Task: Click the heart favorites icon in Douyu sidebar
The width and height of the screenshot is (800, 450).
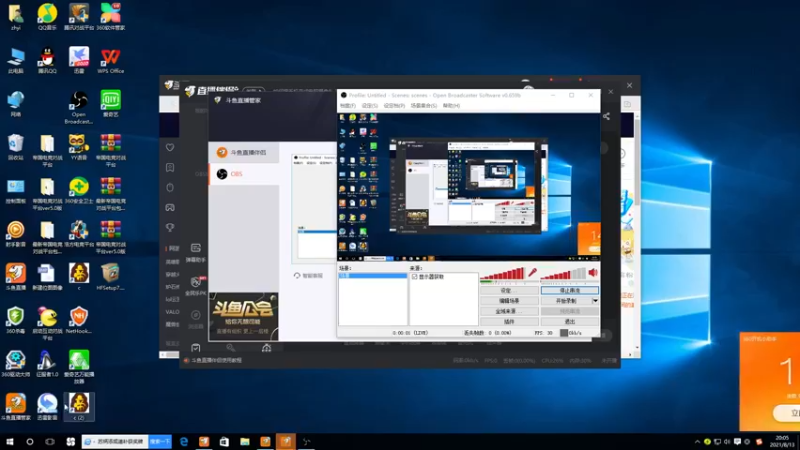Action: pos(170,147)
